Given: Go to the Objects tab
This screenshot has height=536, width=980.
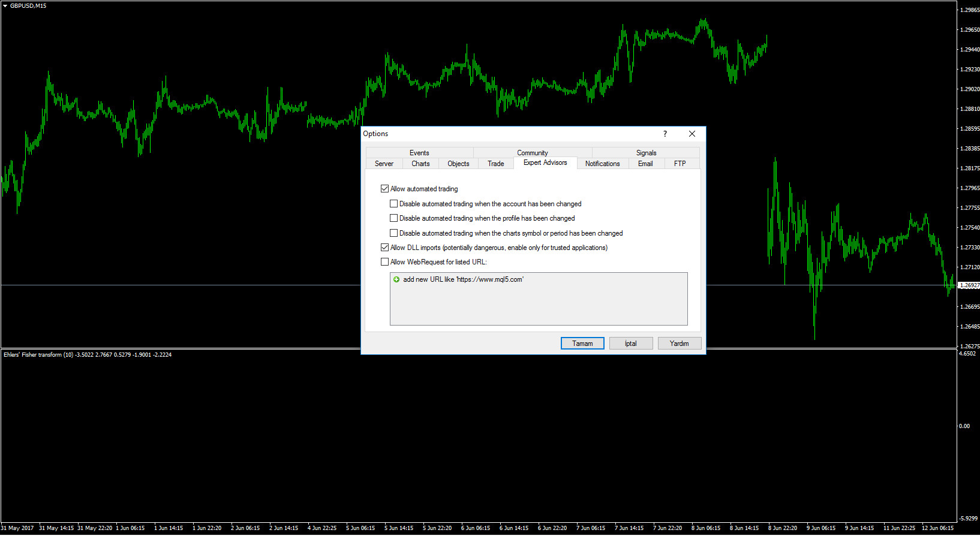Looking at the screenshot, I should point(458,164).
